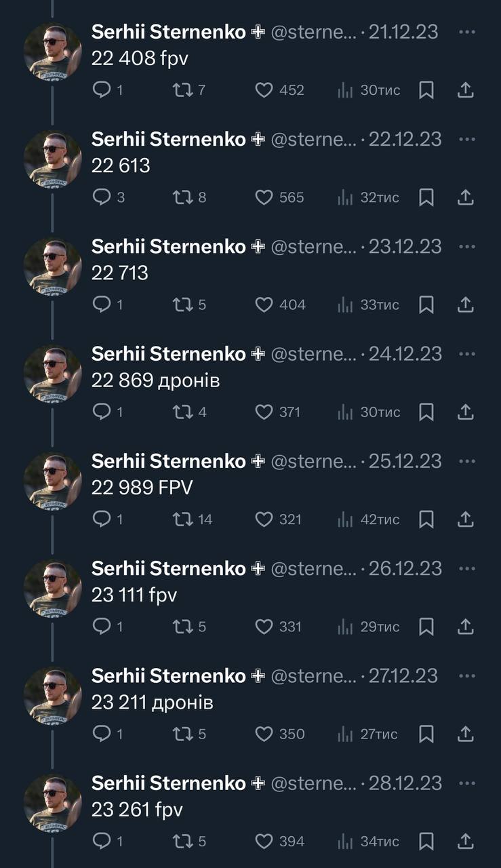Retweet the "22 613" post
The height and width of the screenshot is (868, 501).
pyautogui.click(x=183, y=197)
